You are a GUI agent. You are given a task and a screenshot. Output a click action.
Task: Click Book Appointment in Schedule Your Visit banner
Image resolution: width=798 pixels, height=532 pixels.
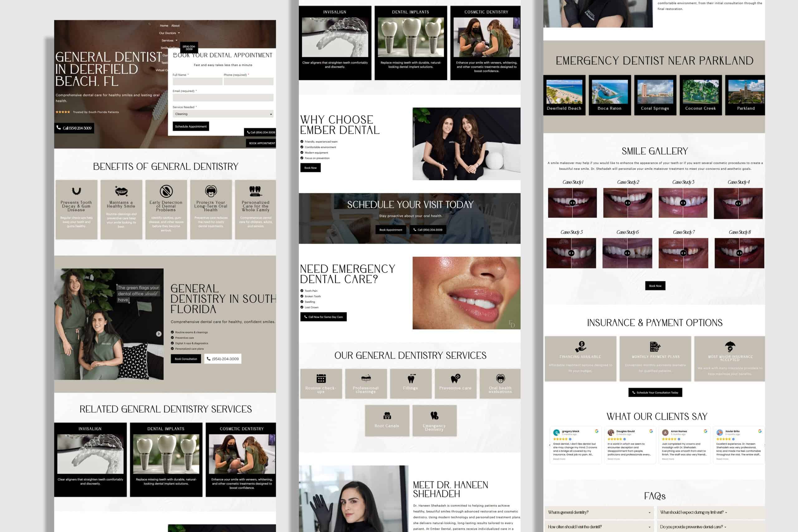point(391,230)
